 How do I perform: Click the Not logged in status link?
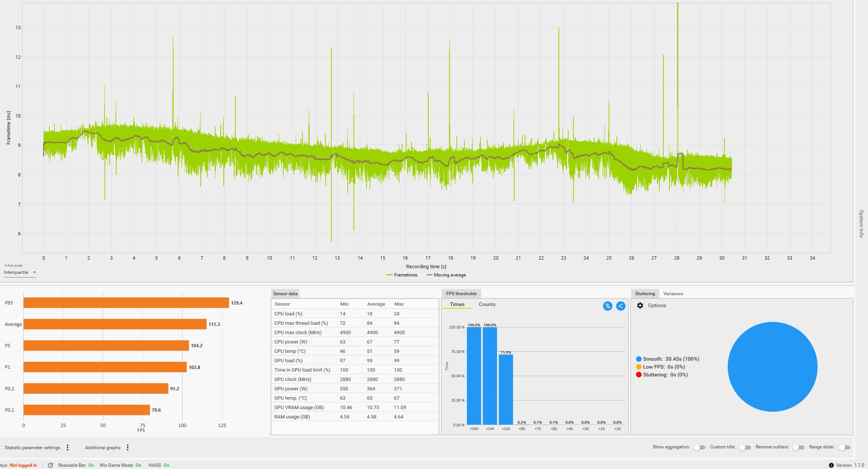23,465
